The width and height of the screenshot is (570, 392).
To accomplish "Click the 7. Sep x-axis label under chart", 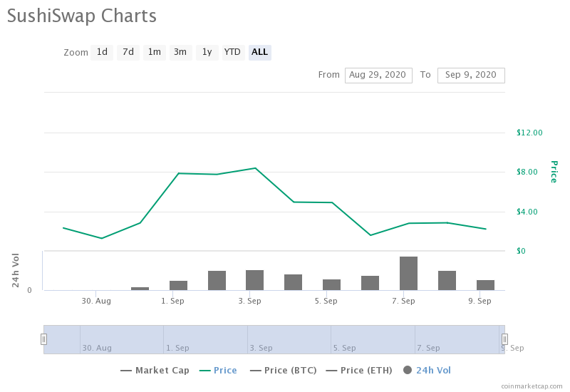I will (x=403, y=301).
